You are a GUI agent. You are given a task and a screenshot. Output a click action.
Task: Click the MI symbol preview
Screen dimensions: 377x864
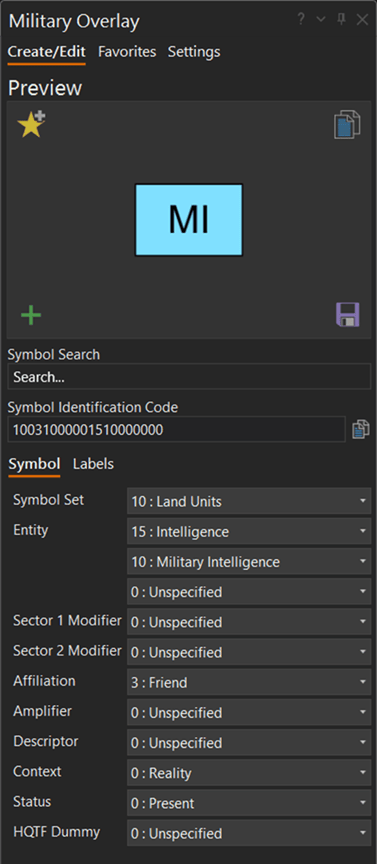point(188,220)
